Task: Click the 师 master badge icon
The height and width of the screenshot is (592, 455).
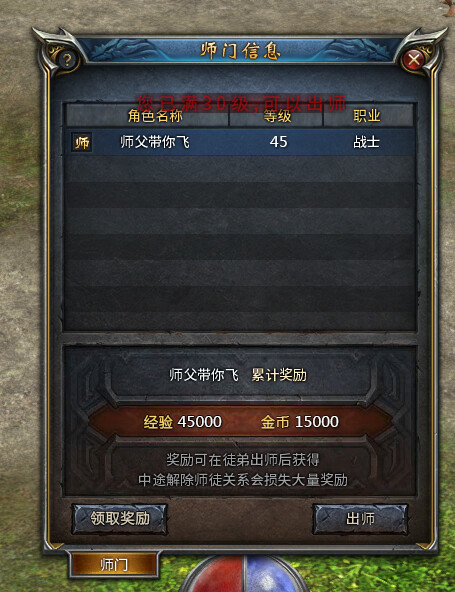Action: pos(82,143)
